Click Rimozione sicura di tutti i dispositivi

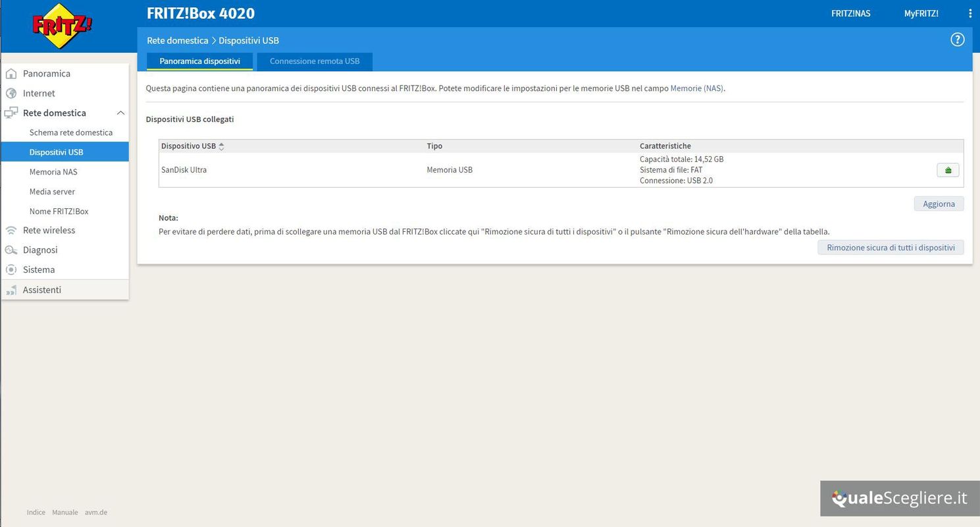pos(890,248)
